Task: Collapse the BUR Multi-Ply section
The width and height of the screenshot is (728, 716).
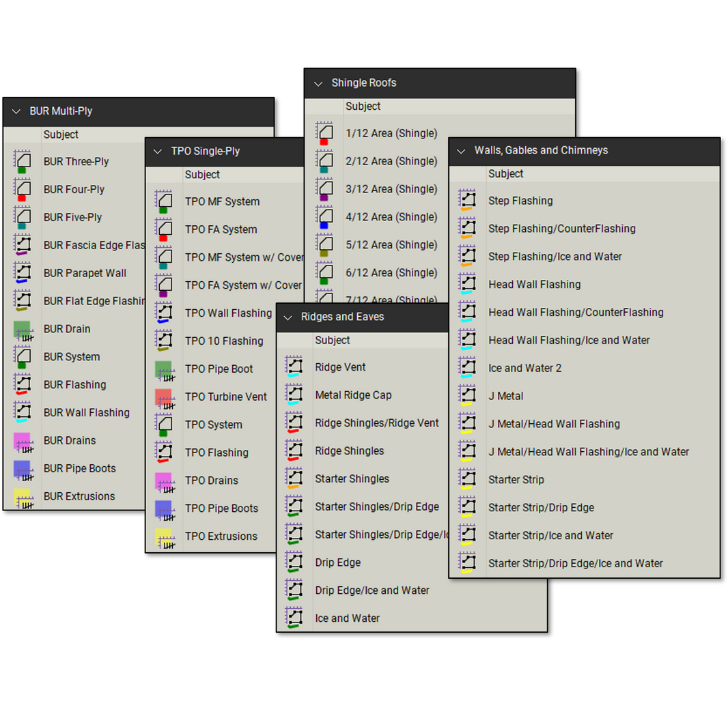Action: pos(16,111)
